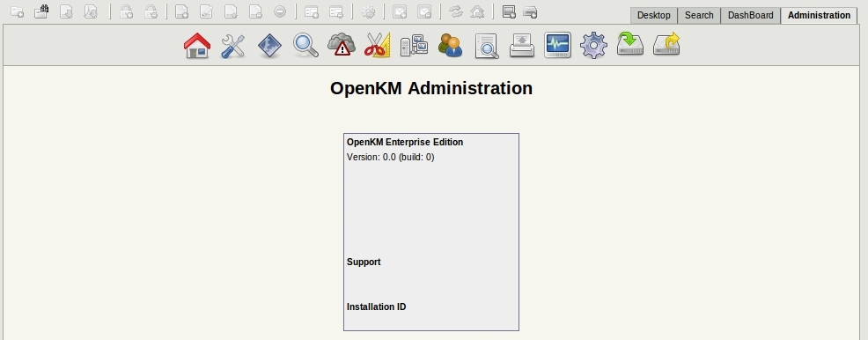The image size is (868, 340).
Task: Open Configuration wrench and screwdriver icon
Action: click(x=233, y=46)
